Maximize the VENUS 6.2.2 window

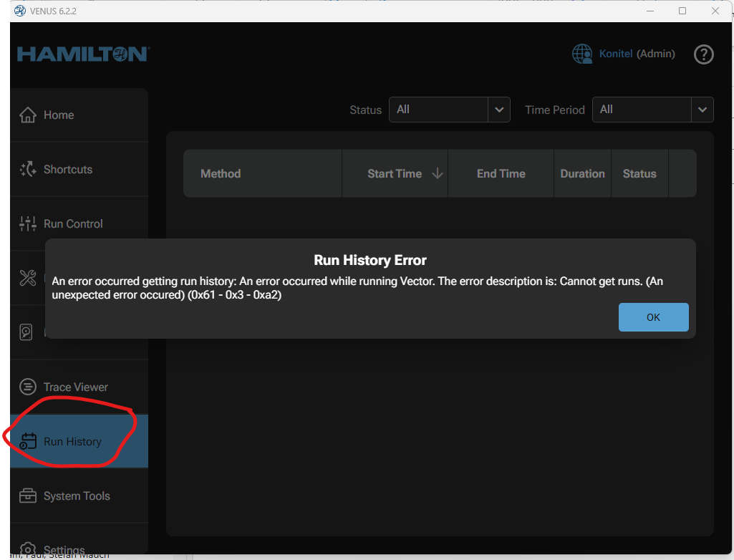point(682,11)
